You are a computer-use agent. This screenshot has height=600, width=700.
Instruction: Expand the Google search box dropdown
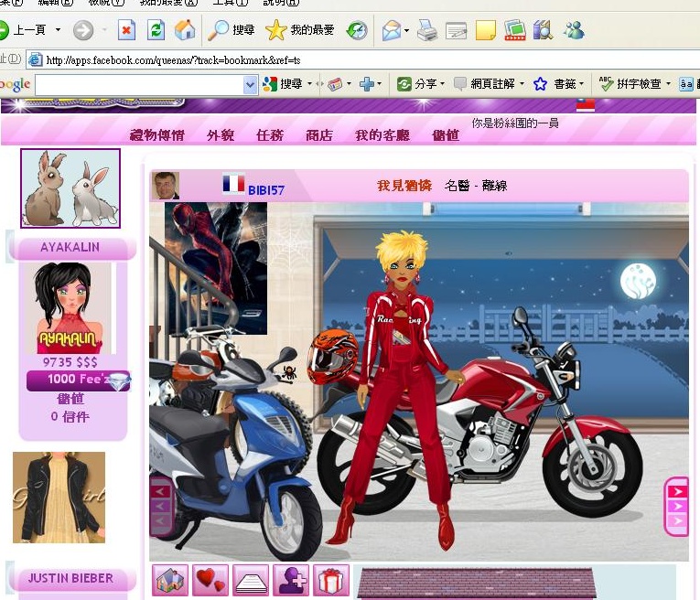click(251, 84)
